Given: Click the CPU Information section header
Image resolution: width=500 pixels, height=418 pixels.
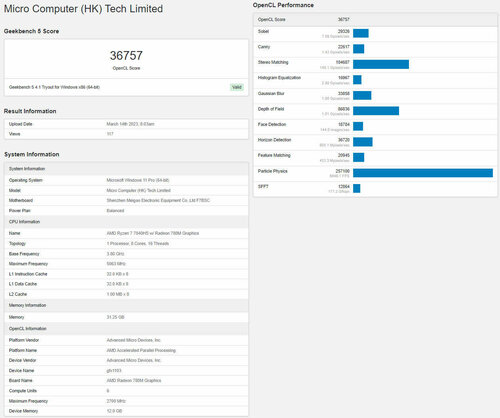Looking at the screenshot, I should (x=24, y=222).
